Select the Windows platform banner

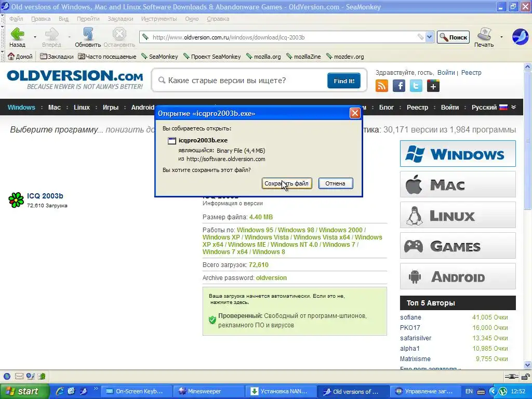click(458, 154)
